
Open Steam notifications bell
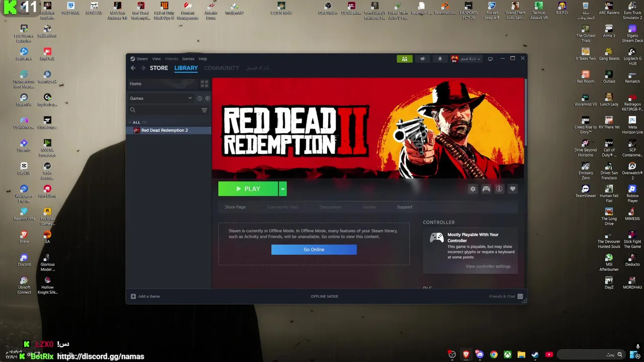tap(440, 59)
